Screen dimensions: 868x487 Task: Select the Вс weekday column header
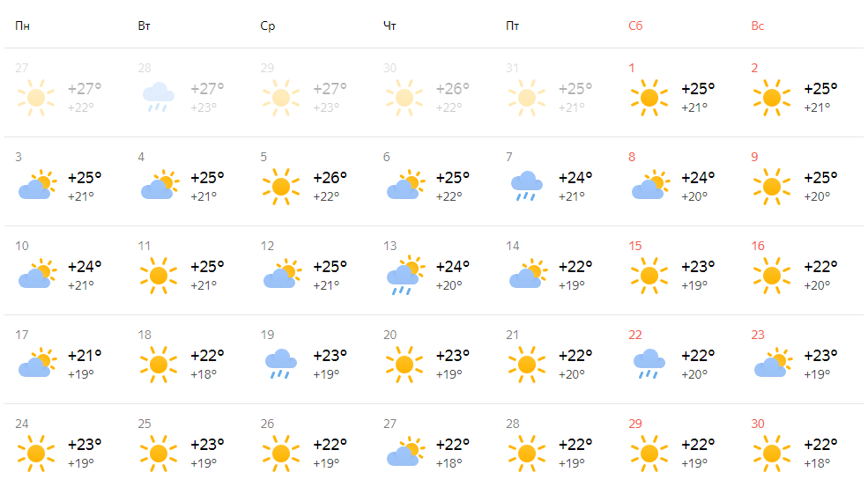coord(758,26)
